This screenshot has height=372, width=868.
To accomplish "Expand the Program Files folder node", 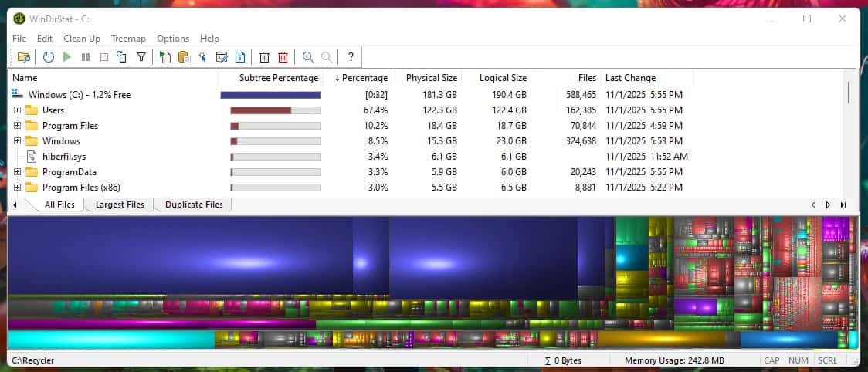I will click(17, 126).
